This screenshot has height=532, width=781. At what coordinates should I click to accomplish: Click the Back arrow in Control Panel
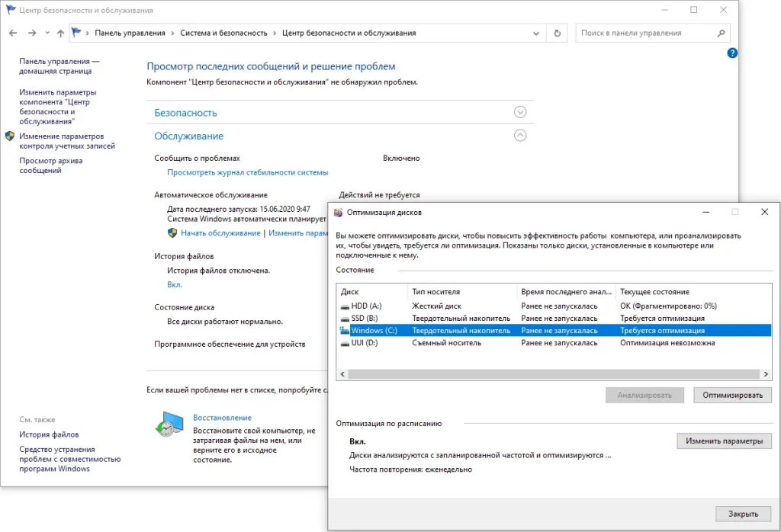13,33
